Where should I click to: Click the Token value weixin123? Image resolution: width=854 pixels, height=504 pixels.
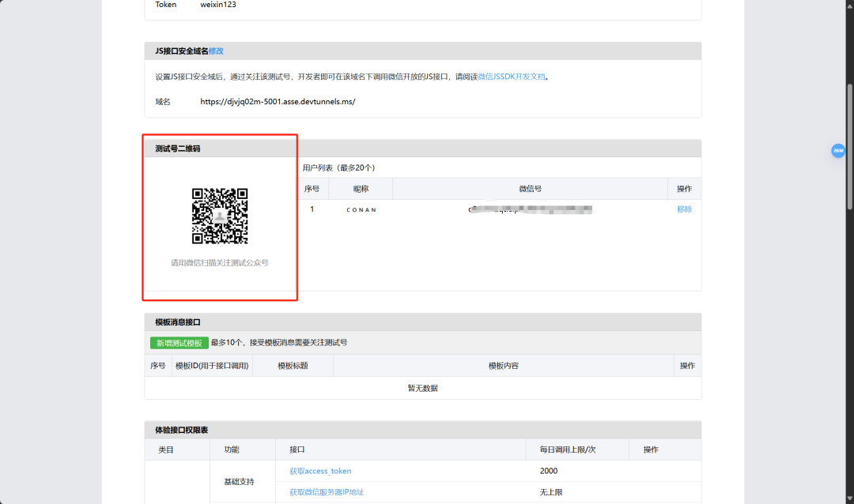coord(218,5)
